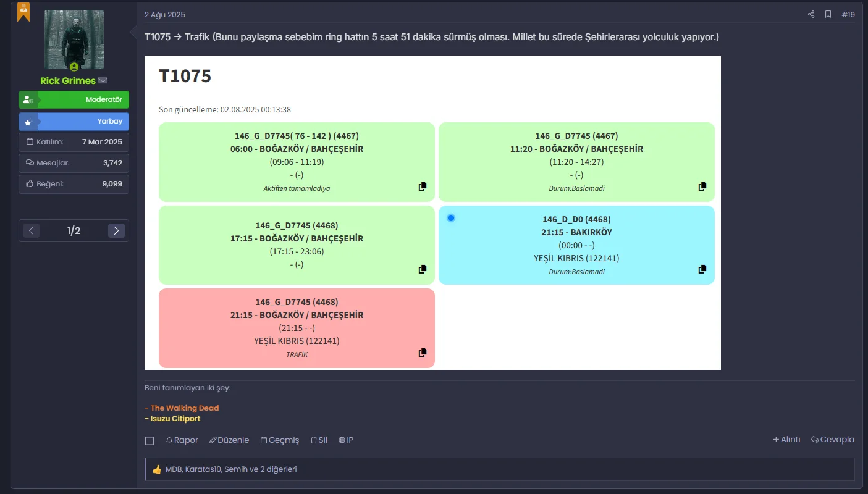Tick the post selection checkbox

tap(150, 440)
